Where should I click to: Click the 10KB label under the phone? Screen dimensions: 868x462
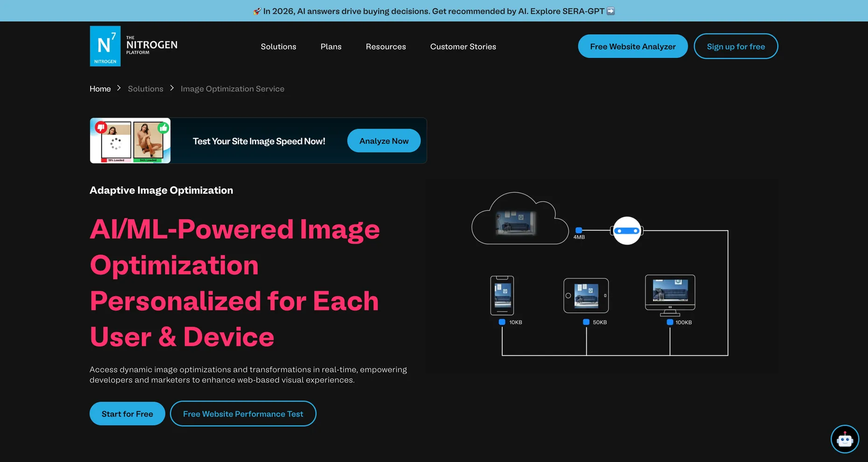click(x=516, y=322)
